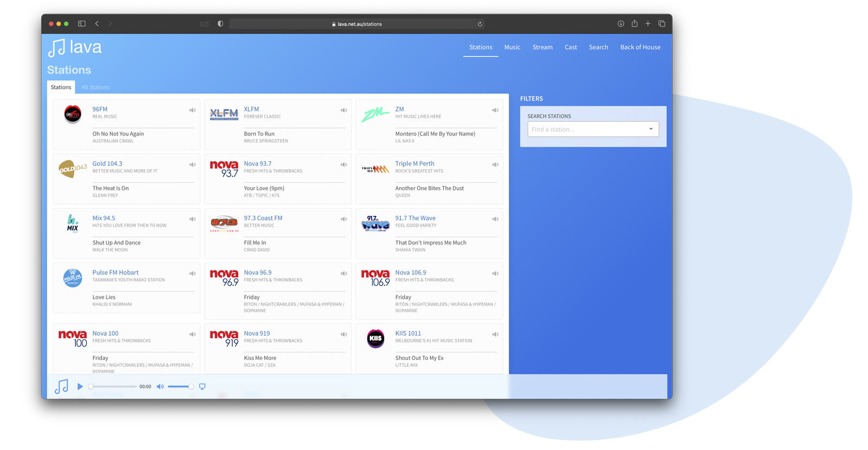
Task: Reload the page with the refresh icon
Action: point(480,24)
